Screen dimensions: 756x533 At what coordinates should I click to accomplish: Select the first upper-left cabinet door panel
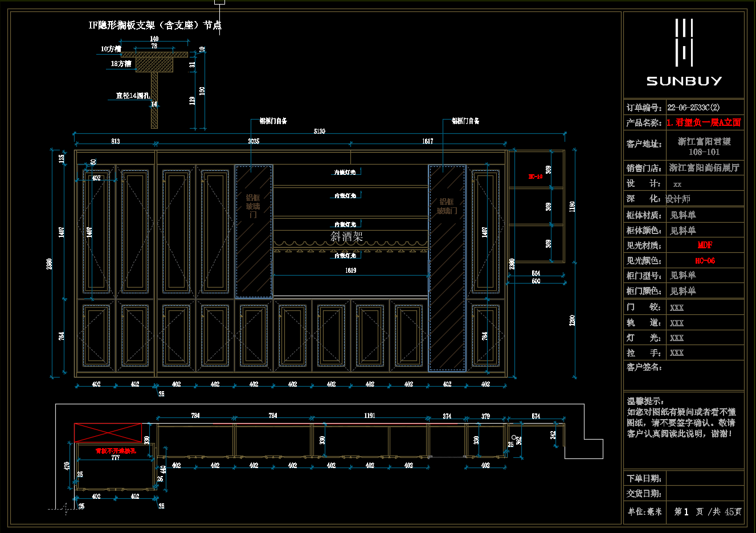coord(96,231)
